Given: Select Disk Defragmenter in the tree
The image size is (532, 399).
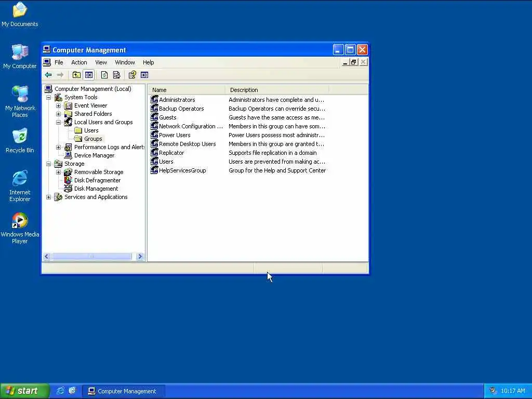Looking at the screenshot, I should point(97,180).
